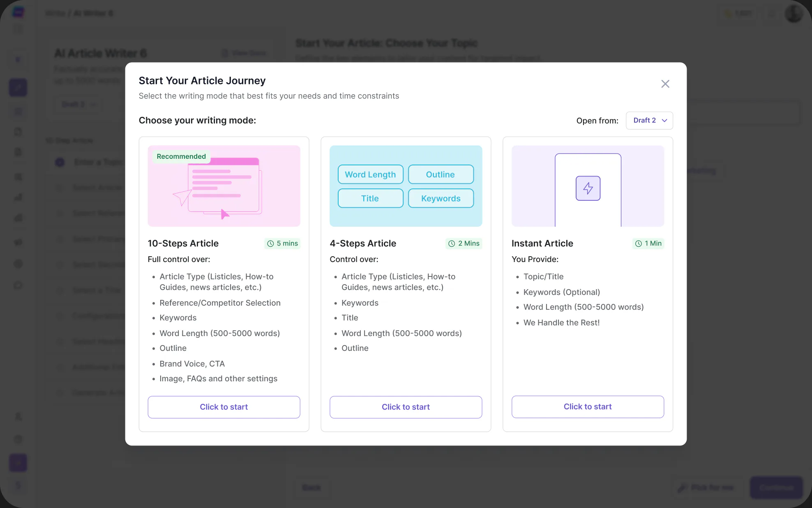This screenshot has height=508, width=812.
Task: Click the Keywords chip in the 4-Steps illustration
Action: [441, 198]
